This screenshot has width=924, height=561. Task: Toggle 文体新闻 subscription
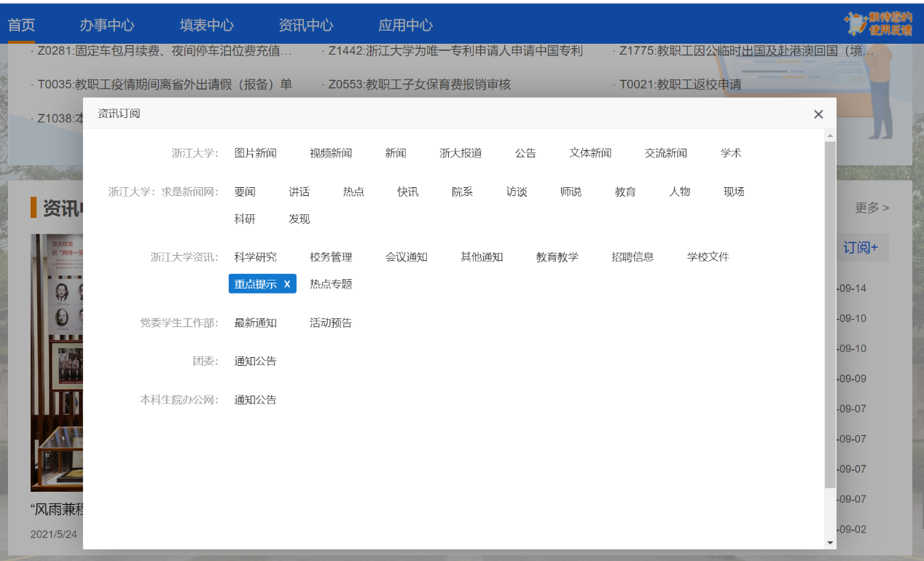tap(590, 153)
